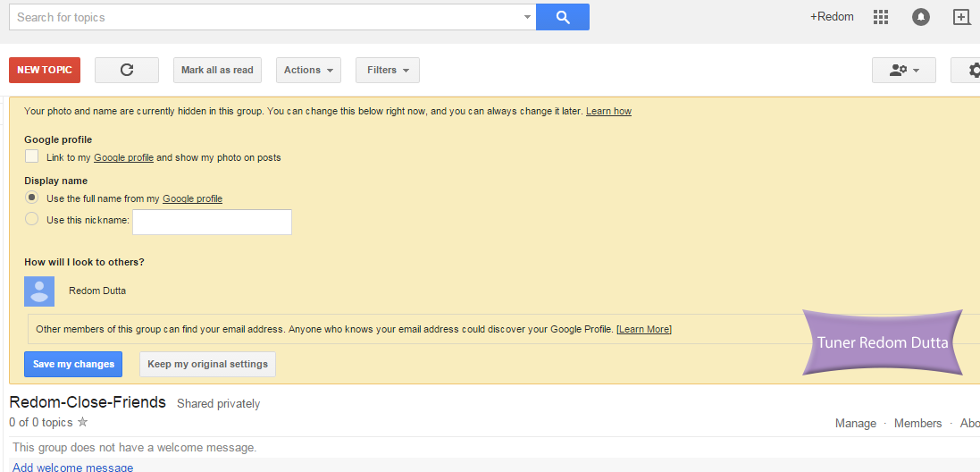Refresh the topic list

coord(127,70)
